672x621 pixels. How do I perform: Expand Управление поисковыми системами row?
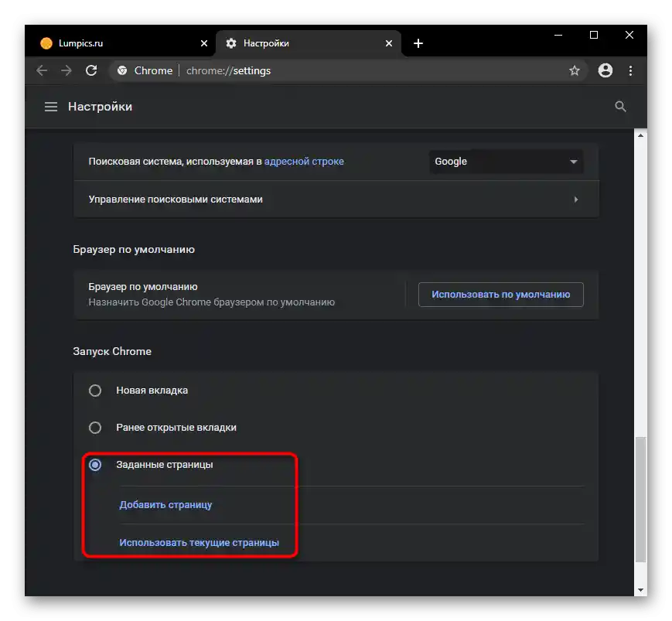click(336, 200)
